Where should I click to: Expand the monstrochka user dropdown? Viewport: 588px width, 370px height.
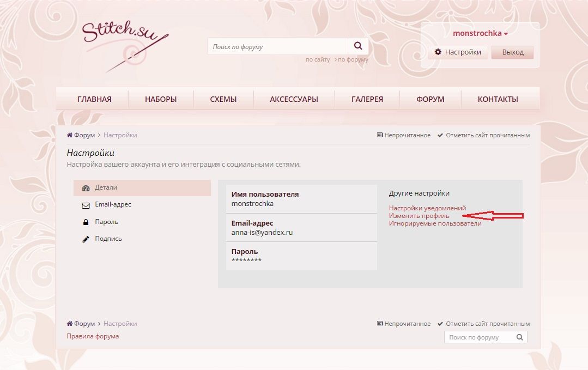pos(480,33)
